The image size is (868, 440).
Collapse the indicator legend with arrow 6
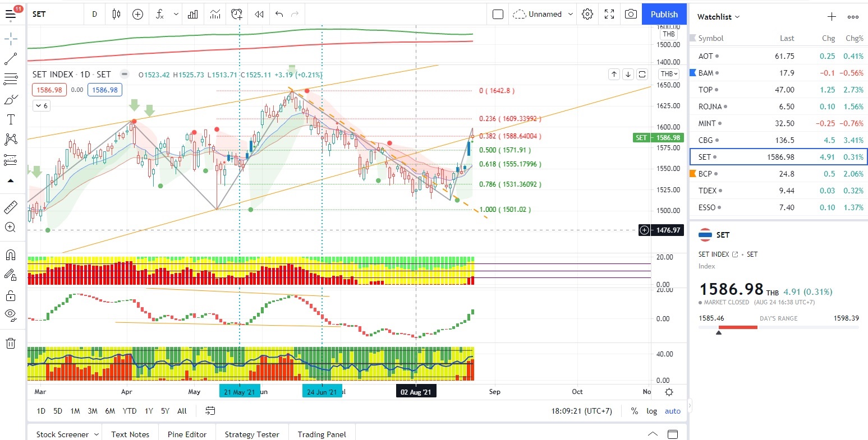41,105
